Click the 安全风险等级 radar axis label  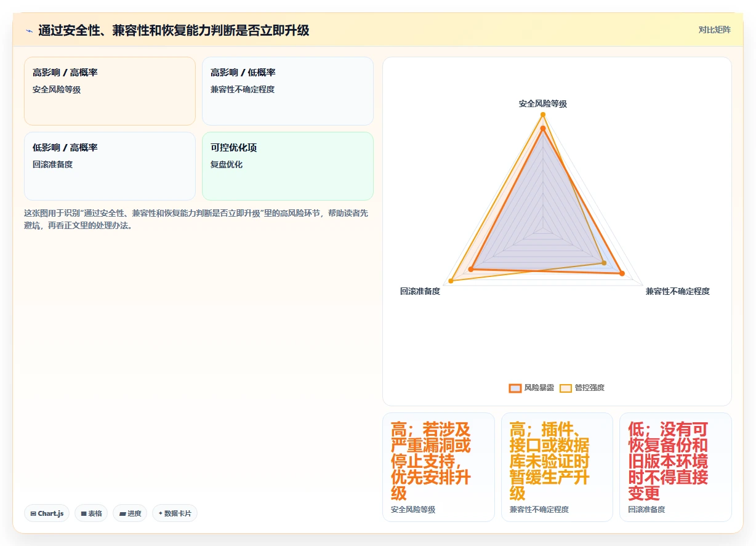542,104
